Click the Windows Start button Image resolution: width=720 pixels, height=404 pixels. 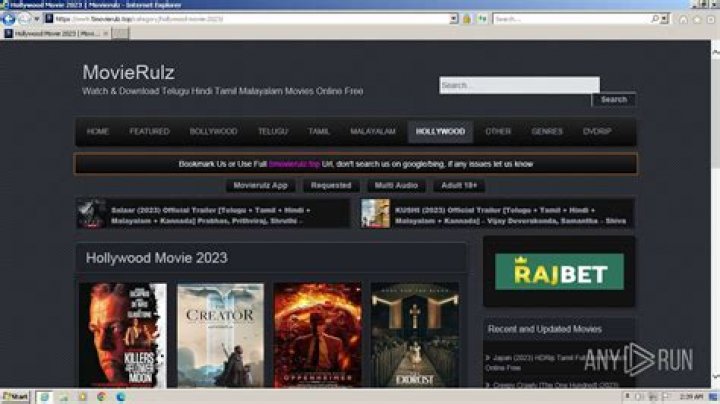[x=15, y=397]
